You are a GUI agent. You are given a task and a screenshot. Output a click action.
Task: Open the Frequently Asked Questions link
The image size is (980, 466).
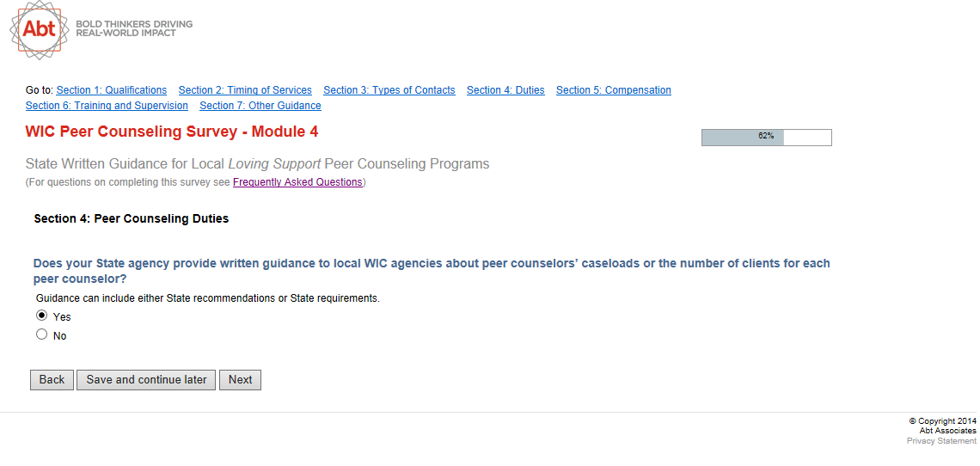click(x=297, y=182)
